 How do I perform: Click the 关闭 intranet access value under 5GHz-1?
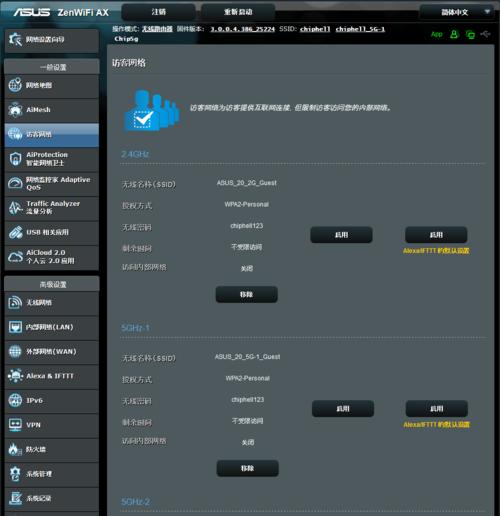(248, 442)
